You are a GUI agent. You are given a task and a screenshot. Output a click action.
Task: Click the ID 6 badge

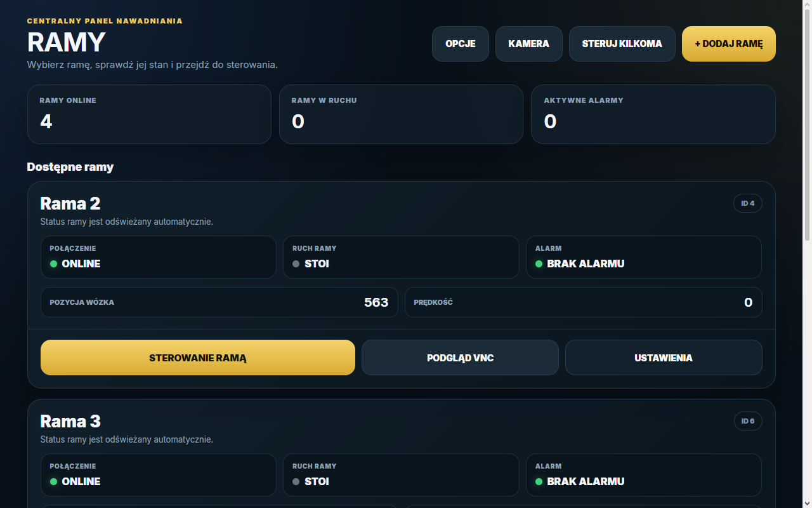[x=748, y=421]
